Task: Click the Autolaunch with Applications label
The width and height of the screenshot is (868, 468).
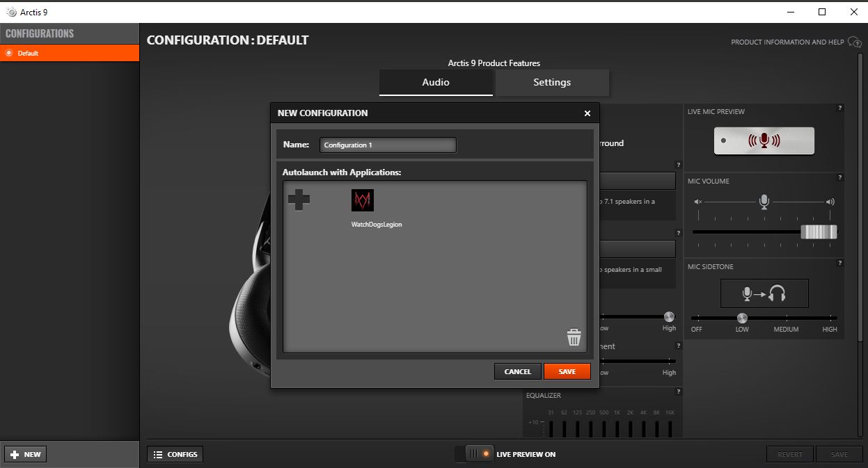Action: point(342,172)
